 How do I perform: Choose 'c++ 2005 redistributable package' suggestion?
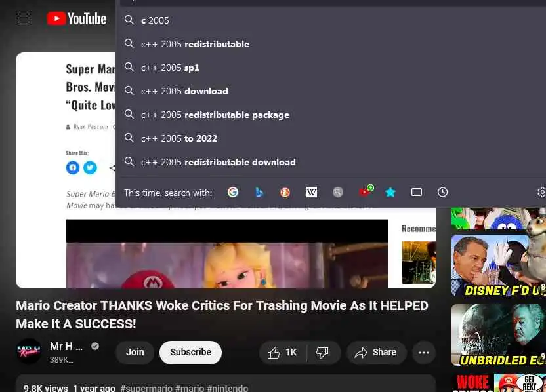click(x=331, y=115)
